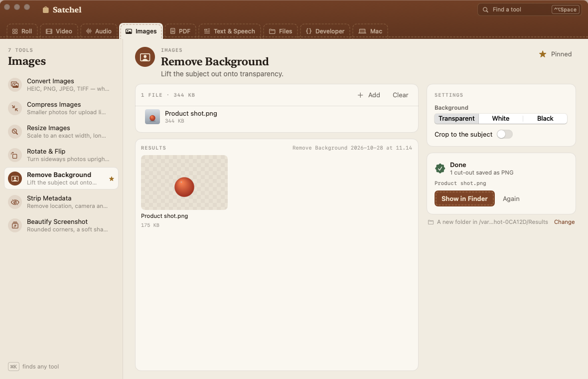Select Transparent background option
This screenshot has height=379, width=588.
tap(456, 119)
